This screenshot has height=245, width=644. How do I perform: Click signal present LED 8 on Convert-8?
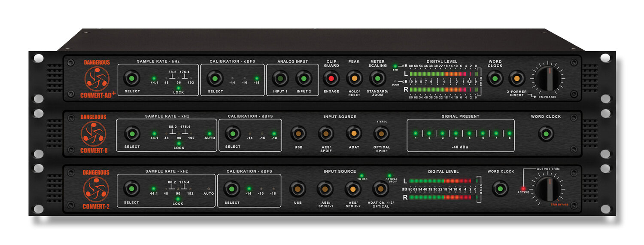coord(510,133)
